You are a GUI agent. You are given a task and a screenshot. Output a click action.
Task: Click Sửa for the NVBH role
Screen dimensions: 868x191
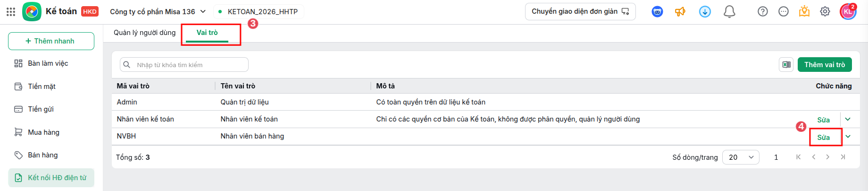pyautogui.click(x=824, y=137)
